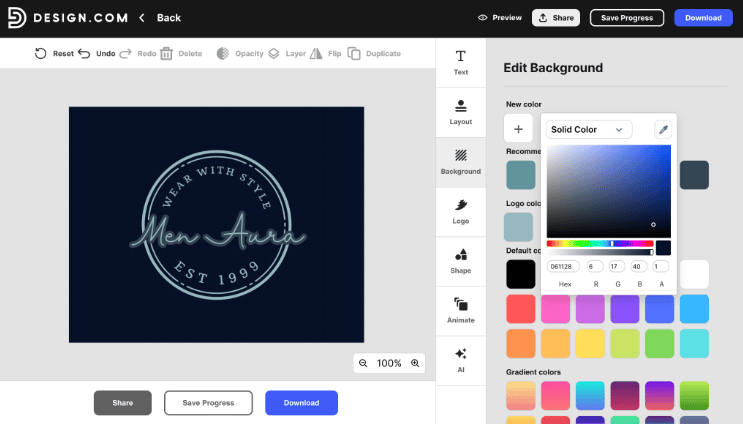Select the lime green gradient swatch
The width and height of the screenshot is (743, 424).
coord(694,396)
